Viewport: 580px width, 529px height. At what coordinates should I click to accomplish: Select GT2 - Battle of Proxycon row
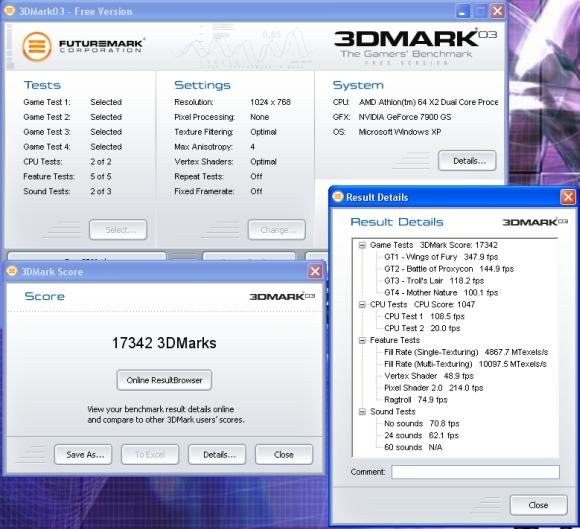449,269
